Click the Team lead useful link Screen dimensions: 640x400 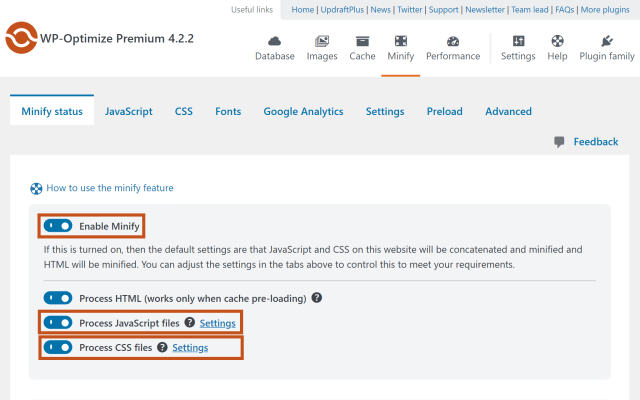530,9
